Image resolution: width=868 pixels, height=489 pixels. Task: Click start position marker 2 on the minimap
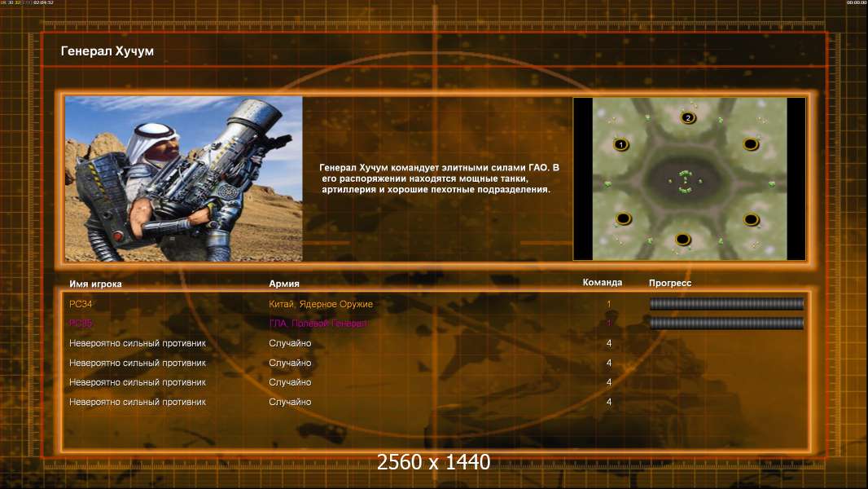coord(687,117)
